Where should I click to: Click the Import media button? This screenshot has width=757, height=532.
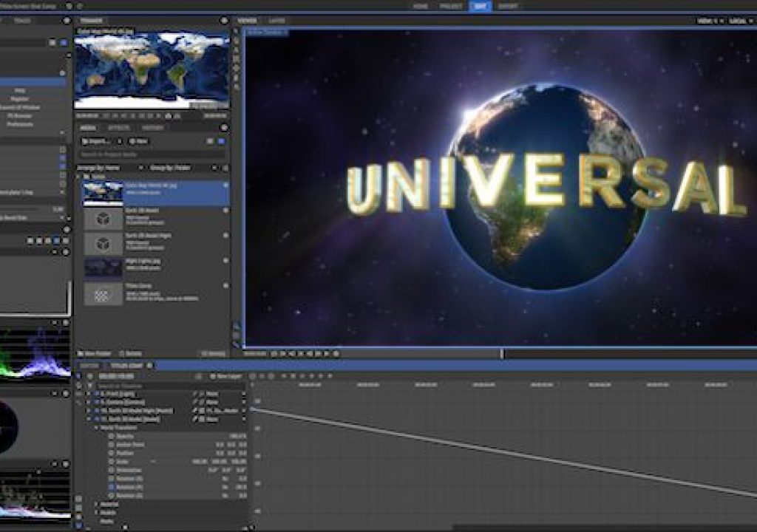95,141
